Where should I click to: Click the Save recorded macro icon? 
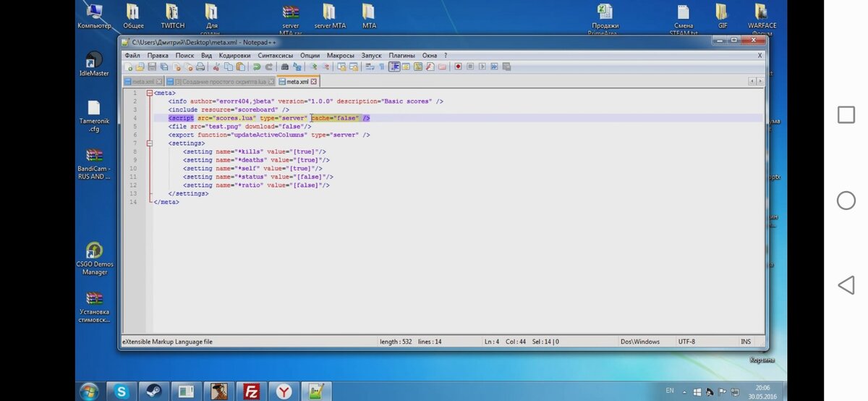coord(506,67)
